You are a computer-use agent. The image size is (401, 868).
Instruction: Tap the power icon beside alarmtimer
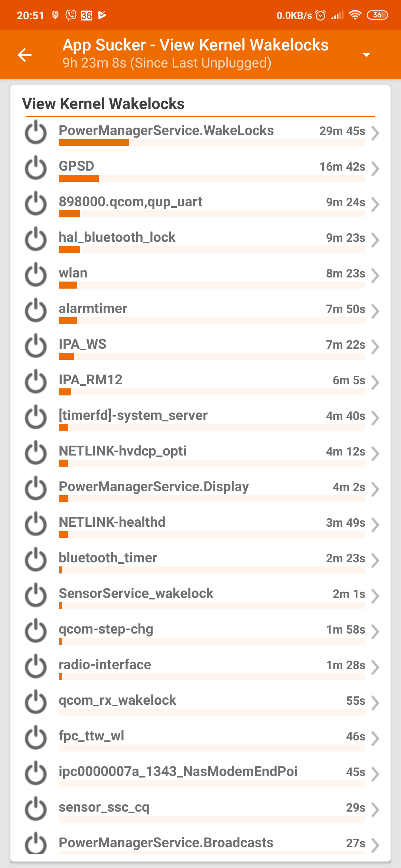[36, 310]
